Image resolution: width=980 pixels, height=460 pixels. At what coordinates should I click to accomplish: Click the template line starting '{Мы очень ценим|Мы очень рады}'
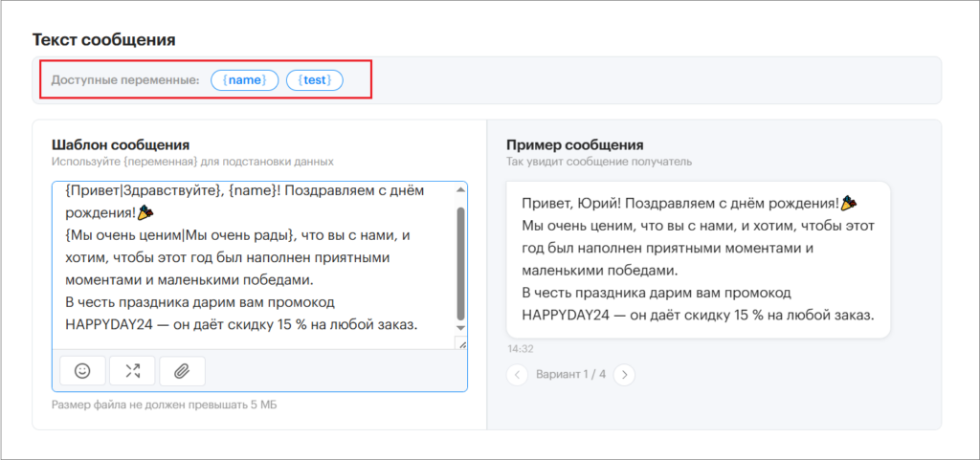pos(238,235)
